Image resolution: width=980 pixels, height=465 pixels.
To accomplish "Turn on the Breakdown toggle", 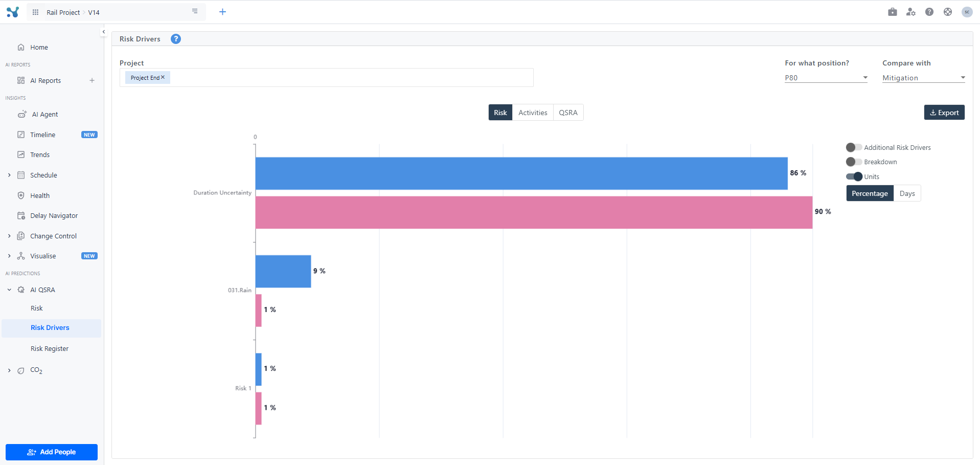I will click(x=854, y=162).
